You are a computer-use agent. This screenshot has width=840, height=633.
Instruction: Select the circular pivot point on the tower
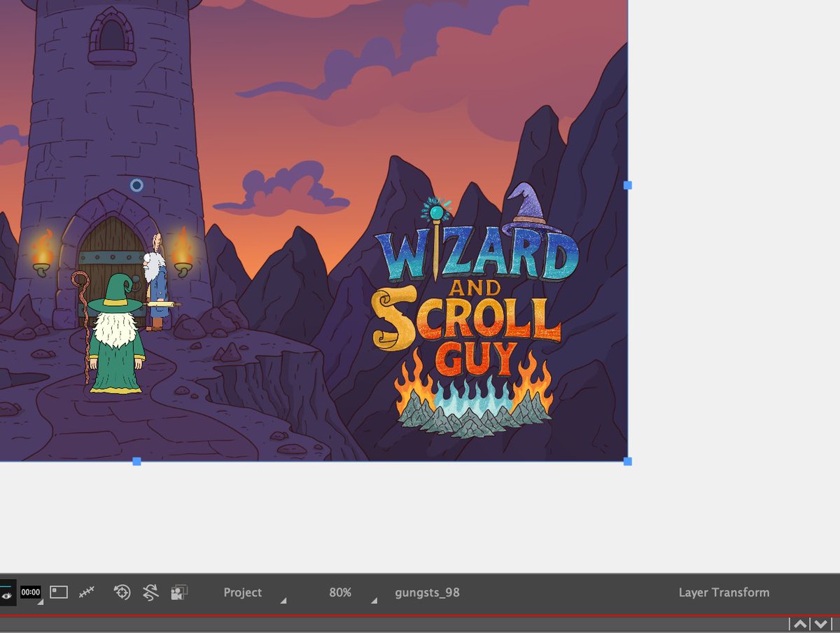pyautogui.click(x=136, y=185)
